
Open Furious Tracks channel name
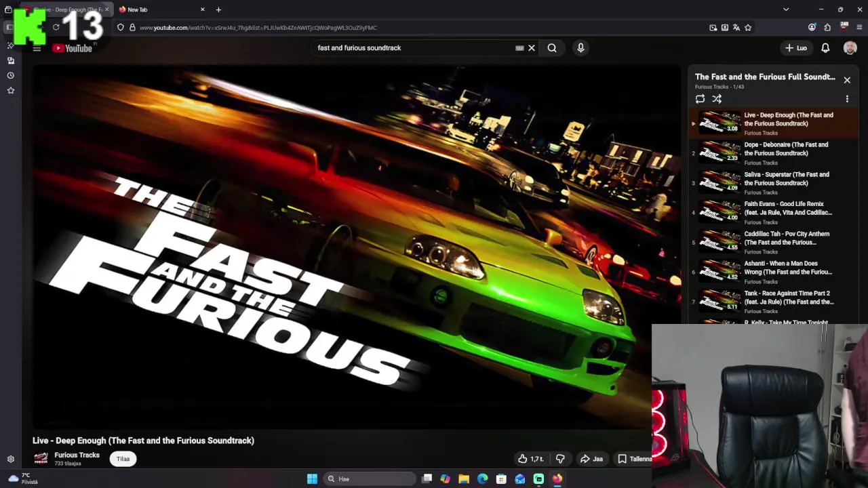[77, 455]
